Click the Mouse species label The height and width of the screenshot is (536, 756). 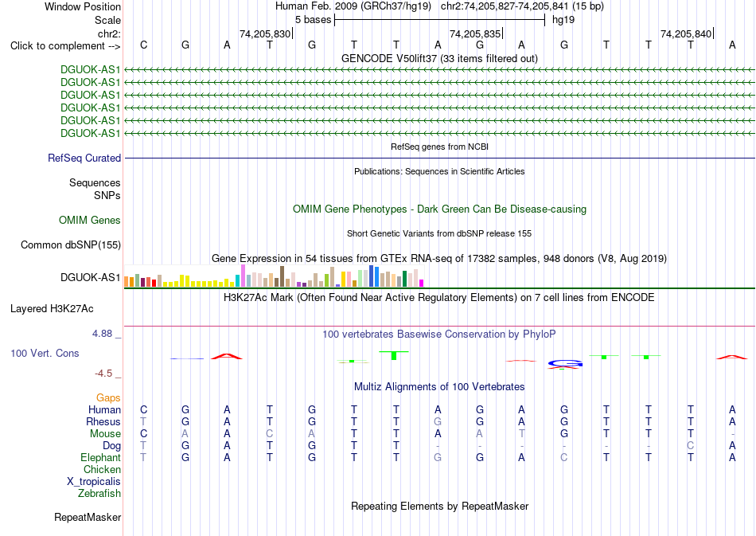105,434
